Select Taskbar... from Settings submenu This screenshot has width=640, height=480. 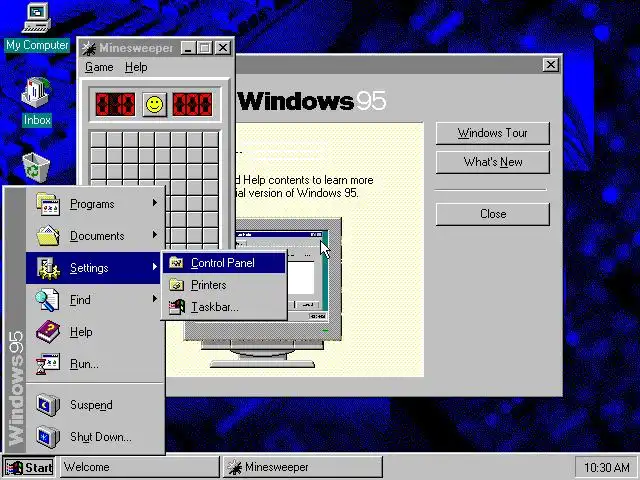coord(224,307)
